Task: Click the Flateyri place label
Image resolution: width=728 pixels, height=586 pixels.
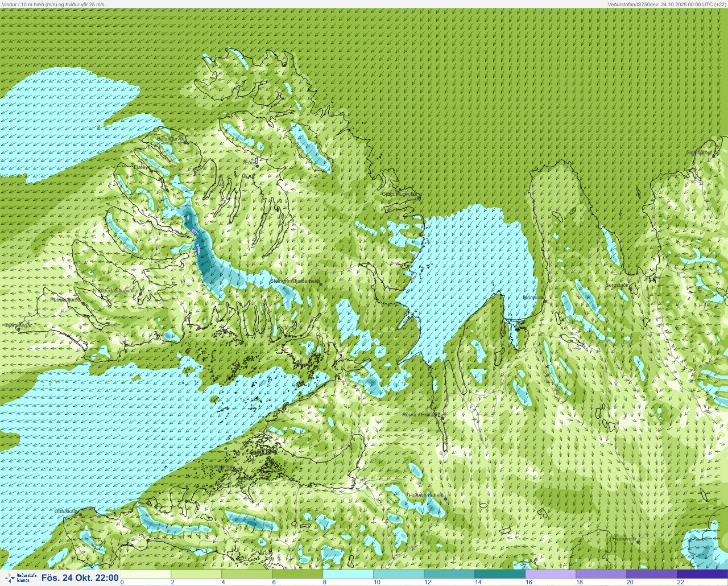Action: pyautogui.click(x=142, y=167)
